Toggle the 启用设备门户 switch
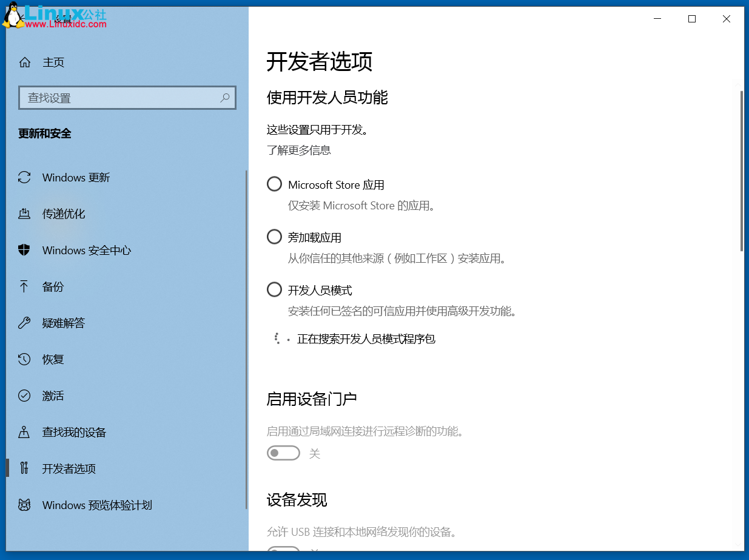The height and width of the screenshot is (560, 749). click(284, 453)
